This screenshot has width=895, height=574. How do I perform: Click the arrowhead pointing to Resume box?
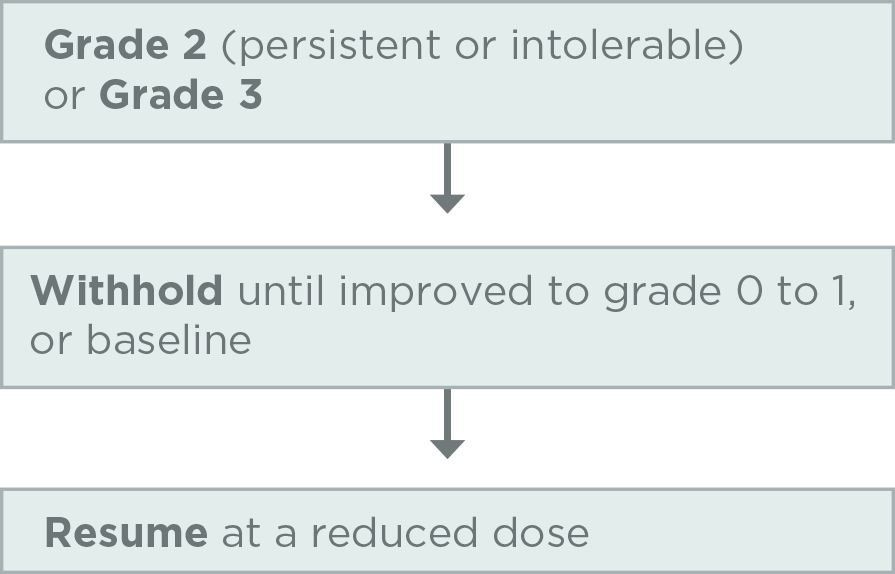pos(447,448)
